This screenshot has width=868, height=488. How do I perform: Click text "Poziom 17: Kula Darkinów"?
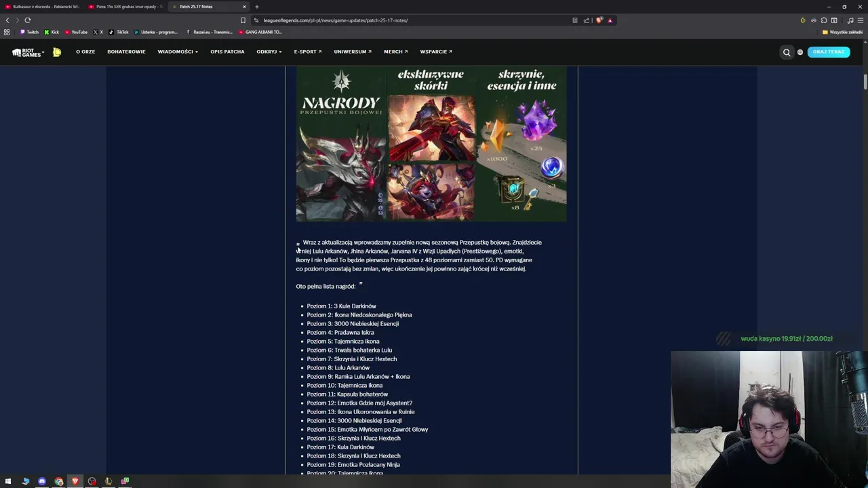pos(340,447)
